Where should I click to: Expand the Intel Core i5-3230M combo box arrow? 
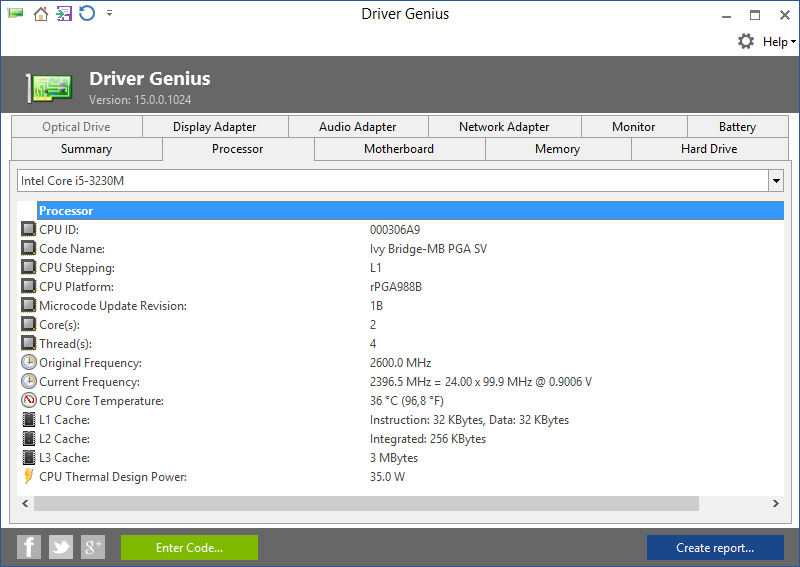(x=776, y=181)
